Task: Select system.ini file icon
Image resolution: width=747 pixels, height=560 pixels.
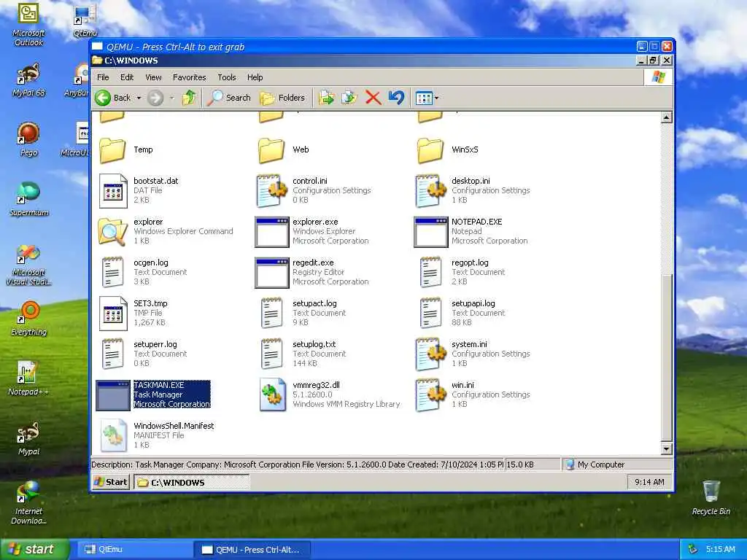Action: [x=430, y=354]
